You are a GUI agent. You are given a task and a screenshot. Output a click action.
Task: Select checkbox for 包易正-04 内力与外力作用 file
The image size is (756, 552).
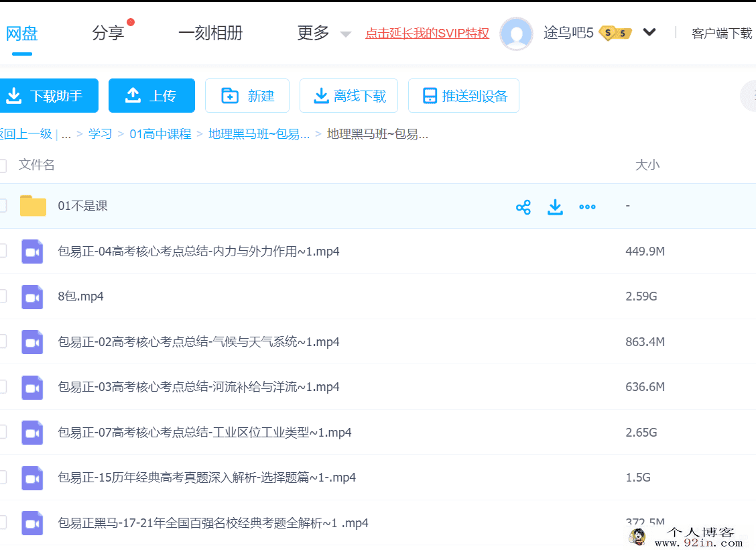[x=3, y=251]
